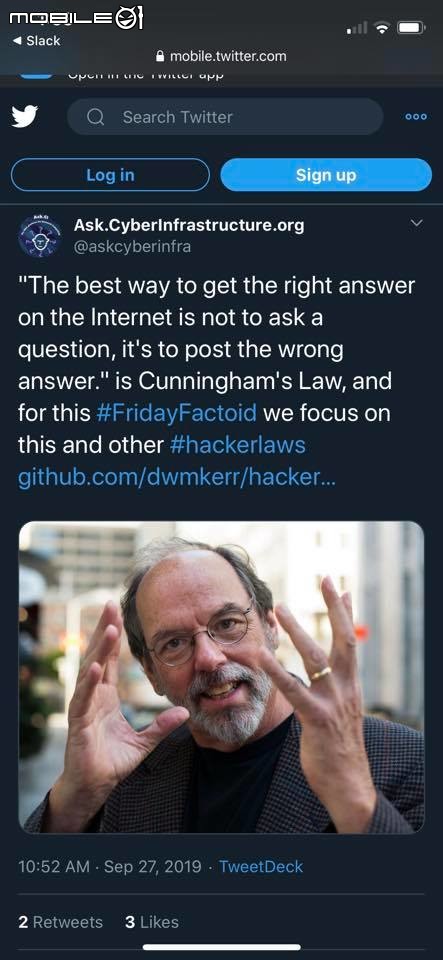Open the Ask.CyberInfrastructure.org profile avatar
This screenshot has width=443, height=960.
pos(39,236)
